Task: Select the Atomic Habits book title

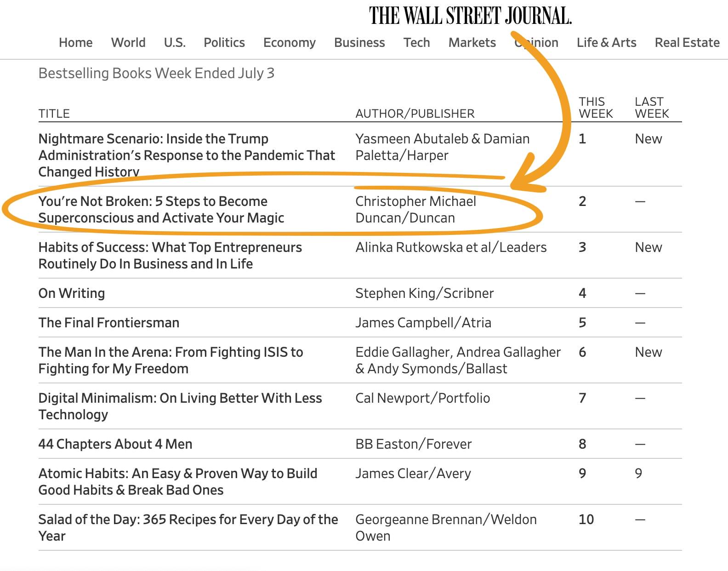Action: (x=178, y=482)
